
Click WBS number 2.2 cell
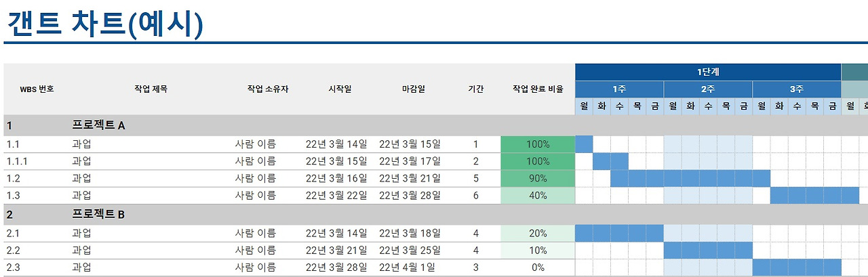pyautogui.click(x=14, y=251)
